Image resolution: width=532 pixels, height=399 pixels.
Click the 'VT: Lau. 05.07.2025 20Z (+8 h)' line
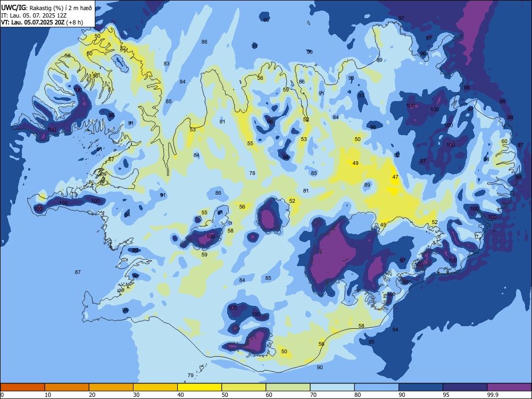click(42, 22)
